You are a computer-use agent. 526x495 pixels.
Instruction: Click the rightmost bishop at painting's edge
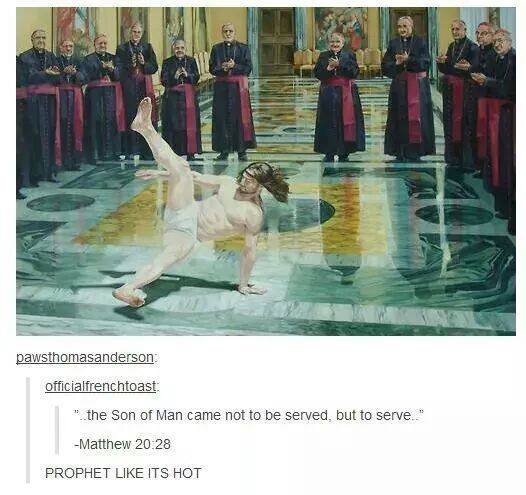click(500, 129)
